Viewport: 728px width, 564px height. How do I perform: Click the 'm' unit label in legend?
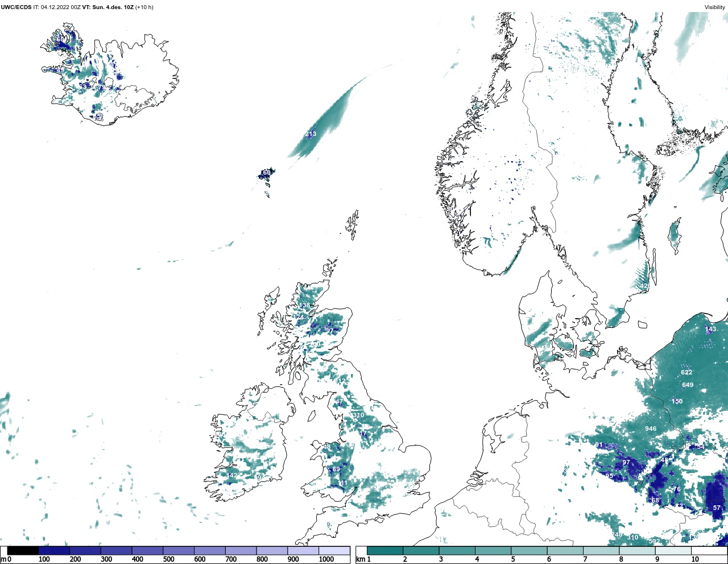coord(3,559)
